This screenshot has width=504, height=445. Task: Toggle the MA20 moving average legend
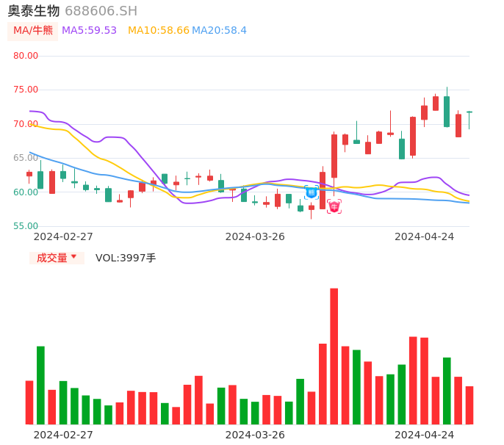(219, 31)
